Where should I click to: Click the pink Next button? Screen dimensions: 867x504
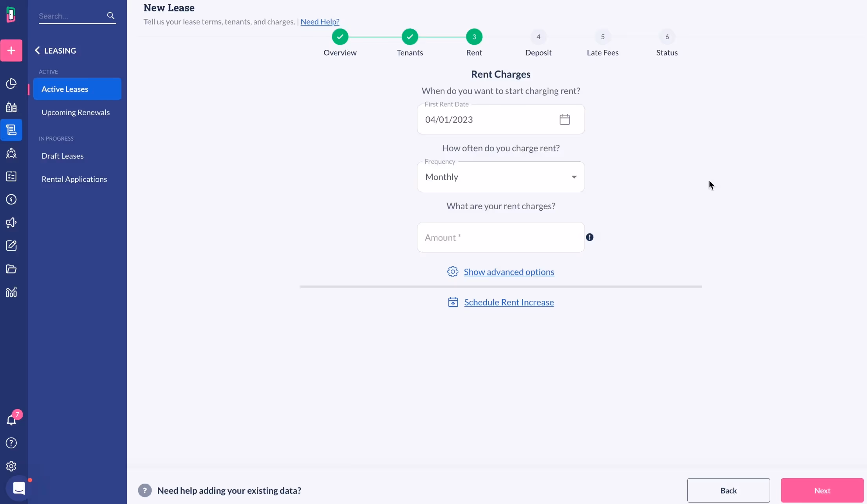pos(822,490)
